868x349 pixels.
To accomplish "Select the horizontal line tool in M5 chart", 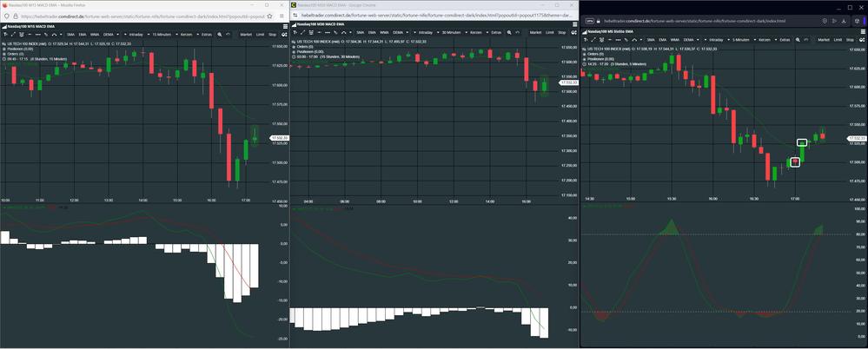I will point(609,40).
